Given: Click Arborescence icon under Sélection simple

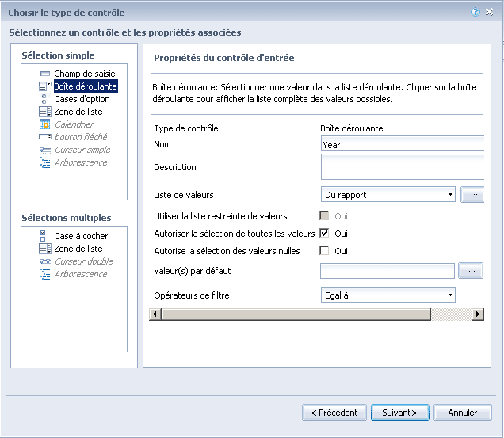Looking at the screenshot, I should pyautogui.click(x=45, y=162).
